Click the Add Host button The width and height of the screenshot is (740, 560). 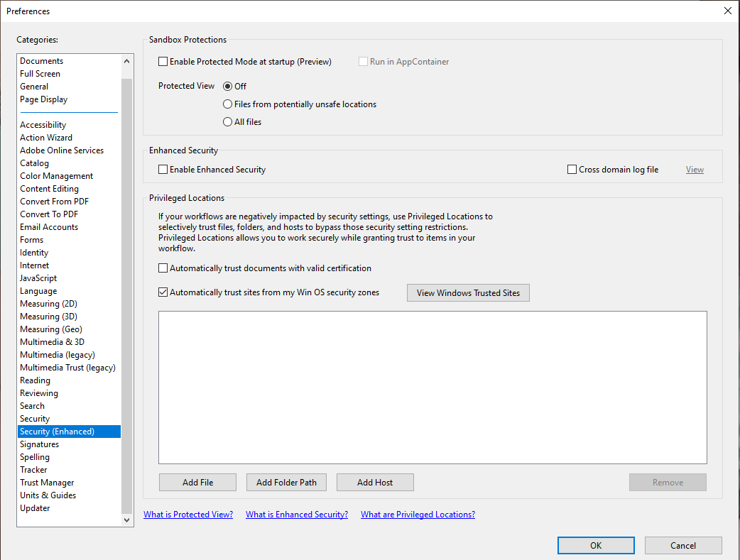[375, 482]
